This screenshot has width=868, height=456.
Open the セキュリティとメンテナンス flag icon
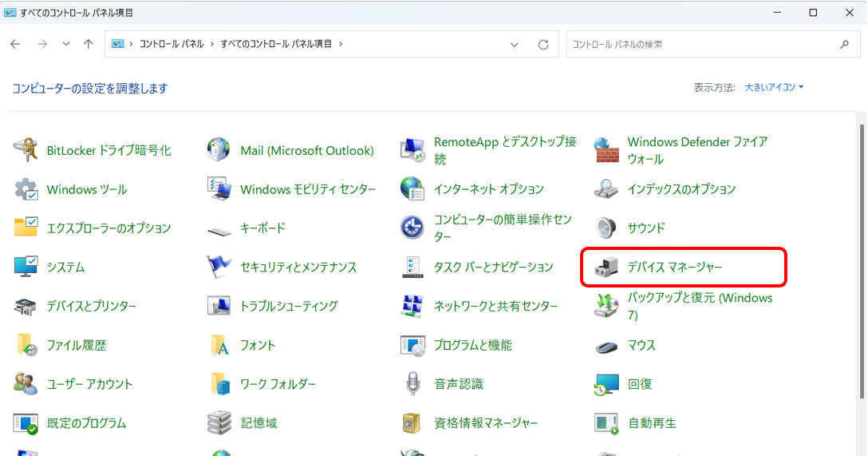219,267
